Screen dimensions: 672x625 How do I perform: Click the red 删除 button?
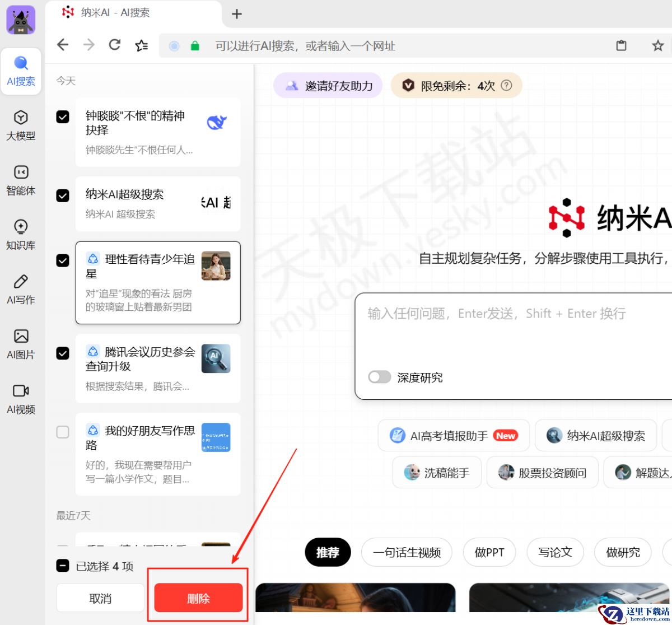click(198, 598)
